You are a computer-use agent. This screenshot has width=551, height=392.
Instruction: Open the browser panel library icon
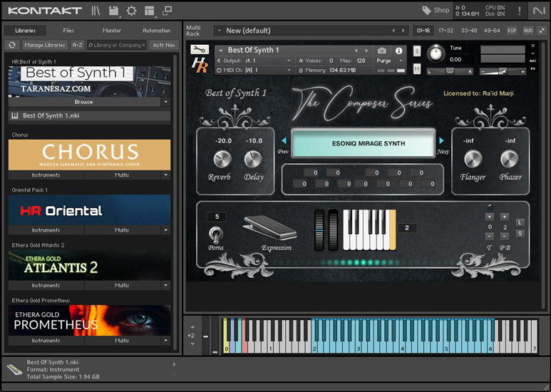(x=96, y=11)
